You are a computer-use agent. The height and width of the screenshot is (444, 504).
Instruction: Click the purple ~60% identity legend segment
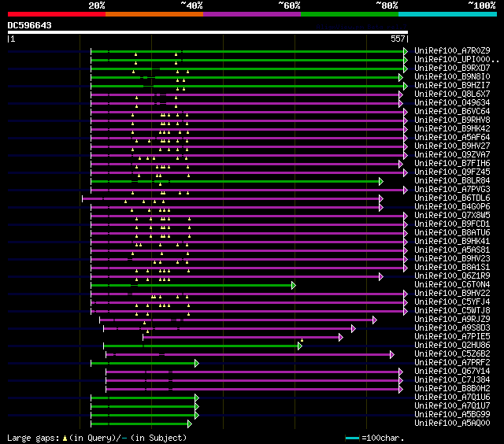pos(252,14)
